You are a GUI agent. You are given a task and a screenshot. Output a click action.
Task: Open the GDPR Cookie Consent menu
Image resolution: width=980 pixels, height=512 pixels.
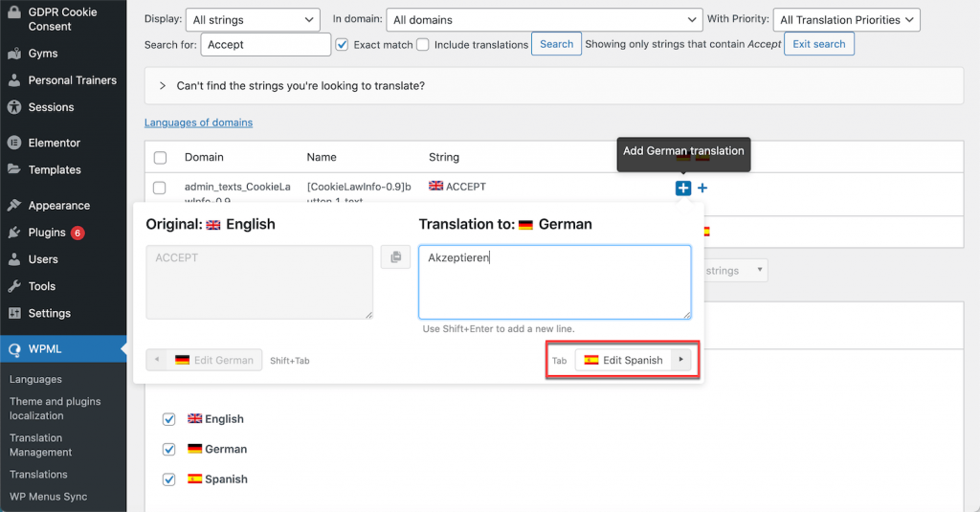click(x=62, y=19)
